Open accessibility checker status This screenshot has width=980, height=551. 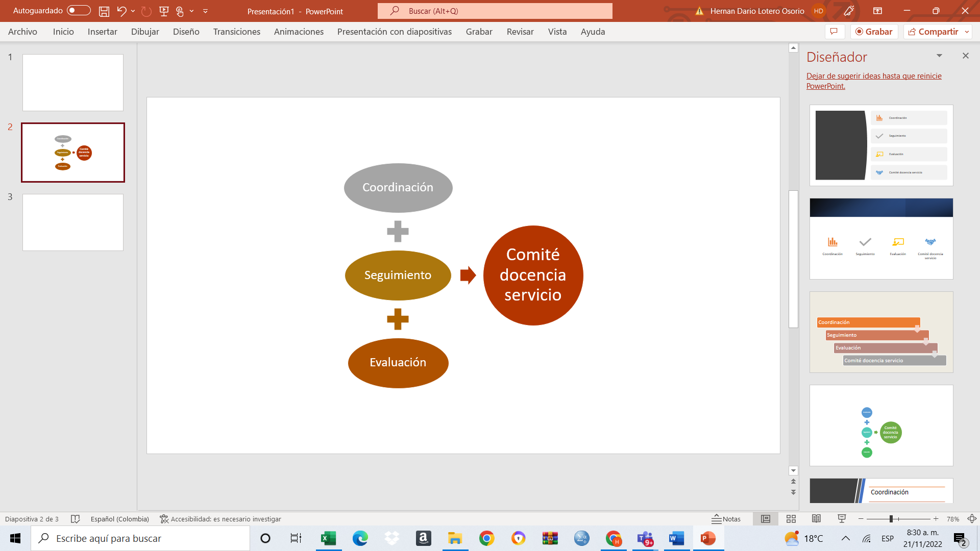coord(220,519)
